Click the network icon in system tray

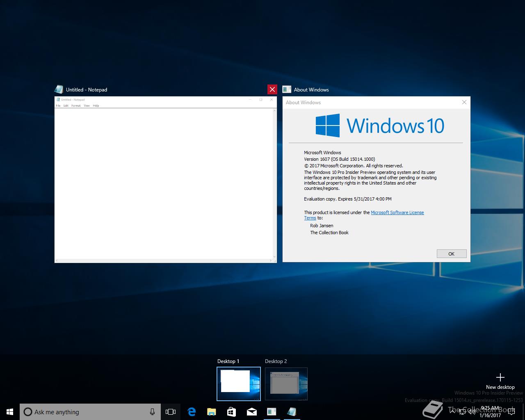click(x=462, y=411)
